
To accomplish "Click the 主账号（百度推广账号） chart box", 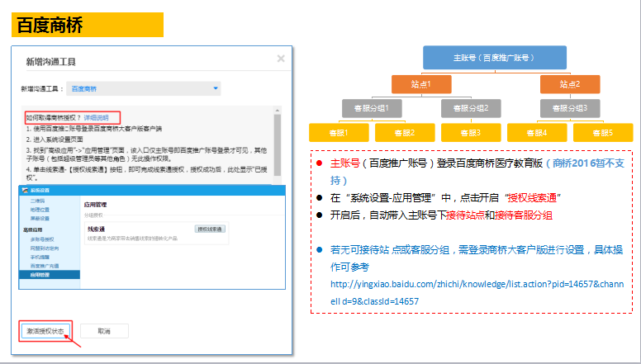I will point(495,58).
